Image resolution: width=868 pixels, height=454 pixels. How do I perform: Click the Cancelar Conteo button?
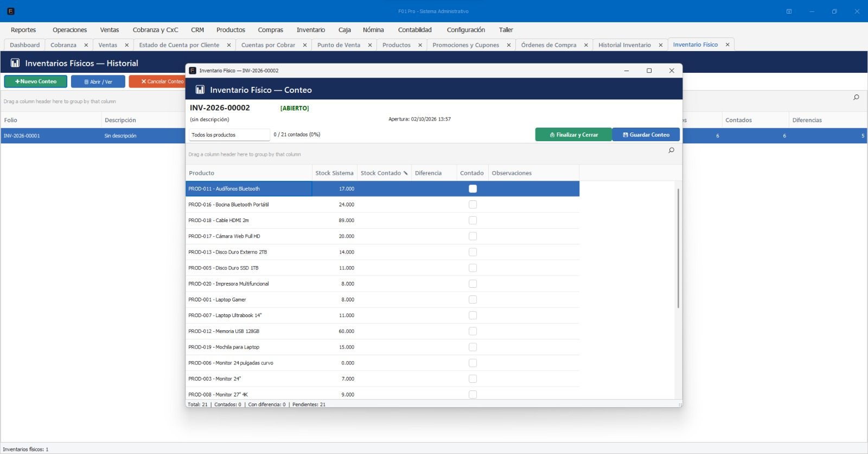coord(157,81)
